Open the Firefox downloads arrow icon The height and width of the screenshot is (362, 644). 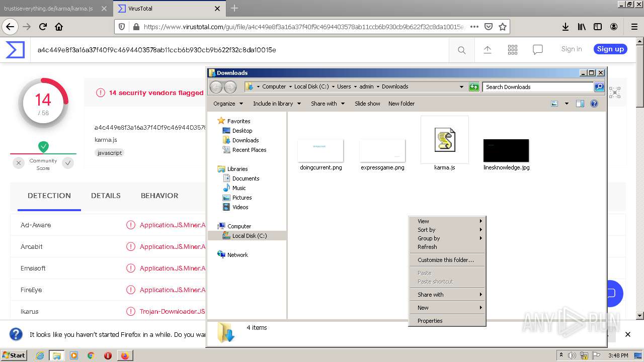566,27
